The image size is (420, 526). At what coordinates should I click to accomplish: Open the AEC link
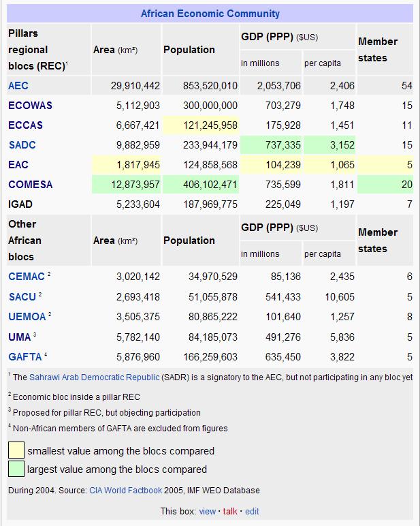coord(18,86)
